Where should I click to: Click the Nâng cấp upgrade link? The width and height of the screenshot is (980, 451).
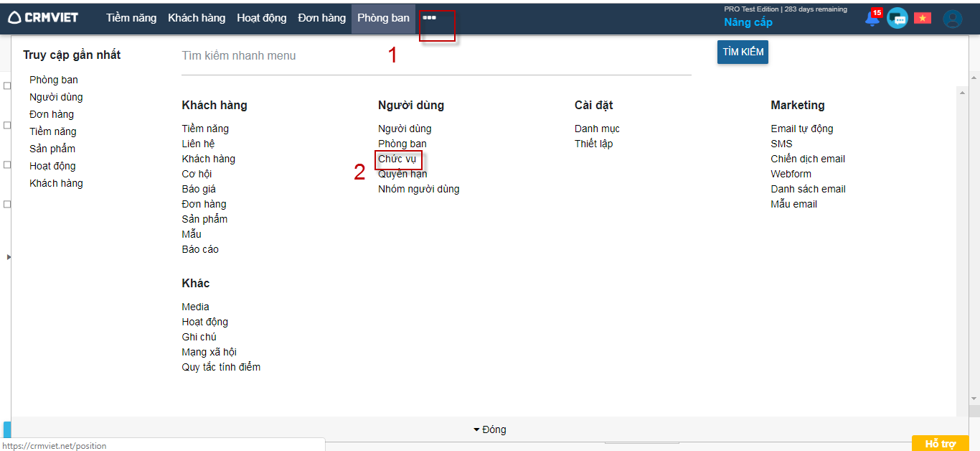748,22
